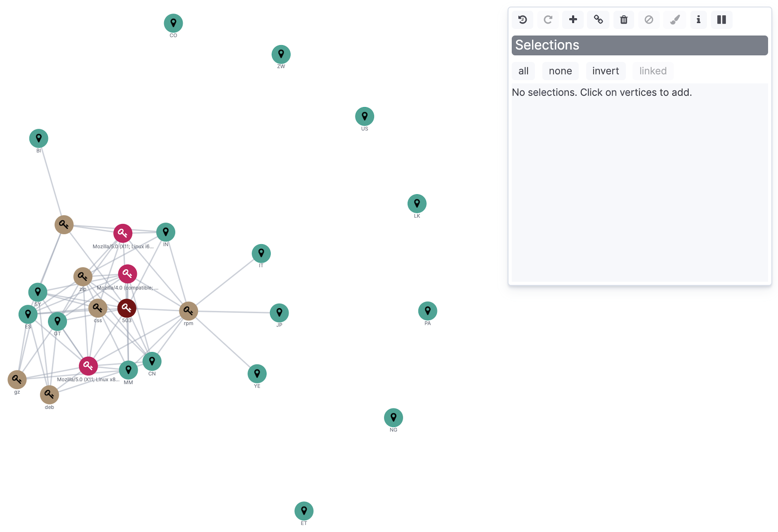Add a new vertex with the plus icon

[573, 20]
